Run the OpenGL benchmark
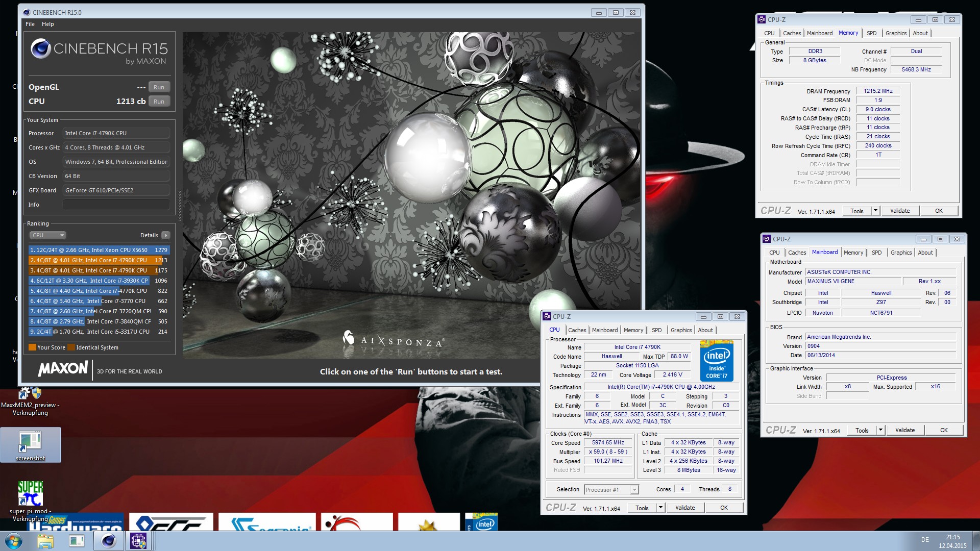The height and width of the screenshot is (551, 980). (x=159, y=87)
